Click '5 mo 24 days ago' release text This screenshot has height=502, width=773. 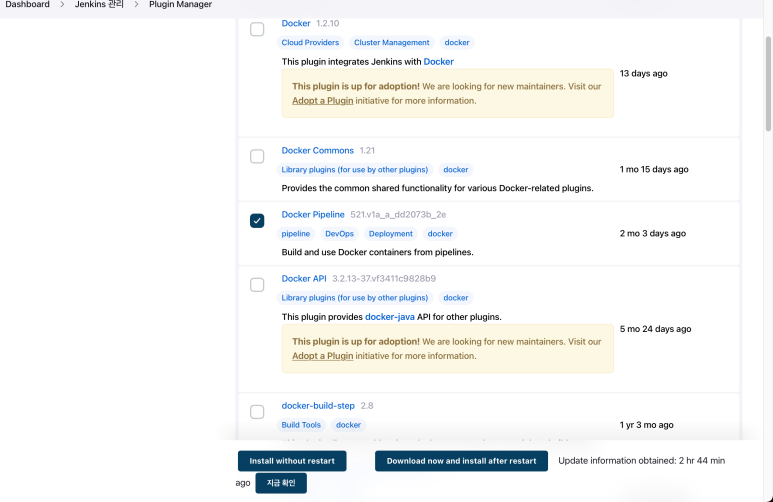(x=655, y=329)
